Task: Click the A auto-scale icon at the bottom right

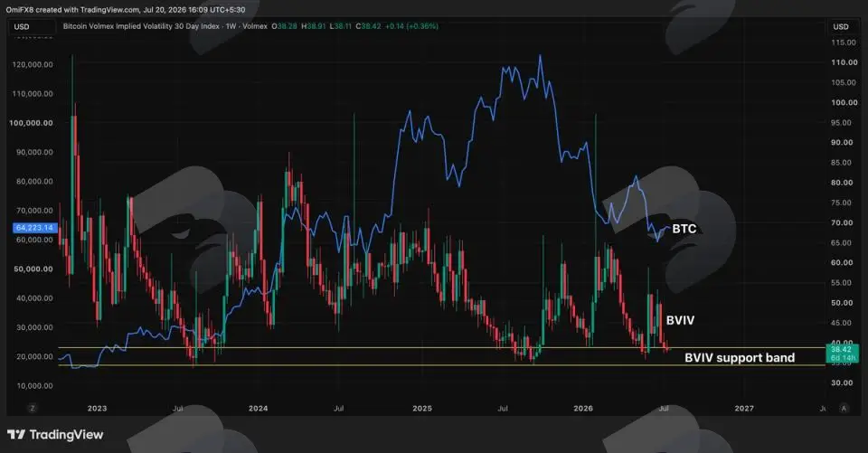Action: coord(844,408)
